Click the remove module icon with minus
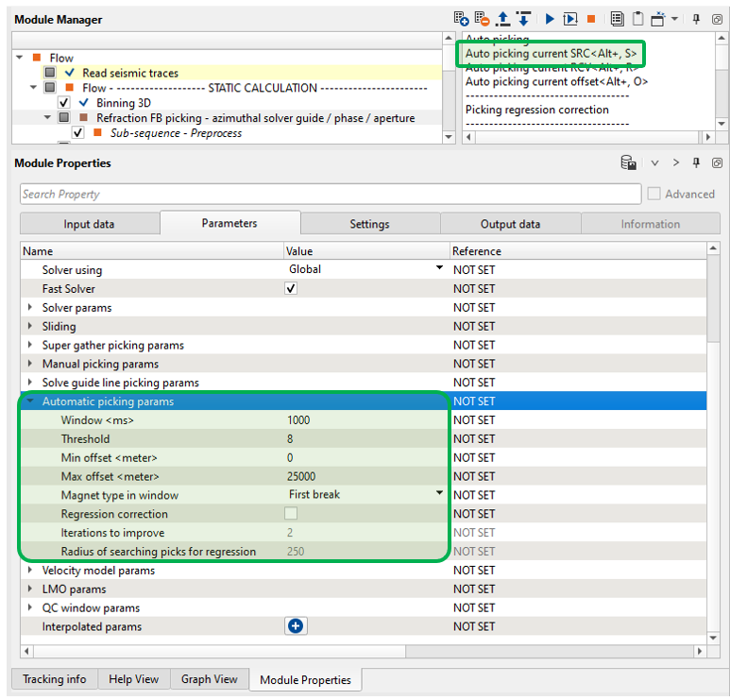 point(482,19)
